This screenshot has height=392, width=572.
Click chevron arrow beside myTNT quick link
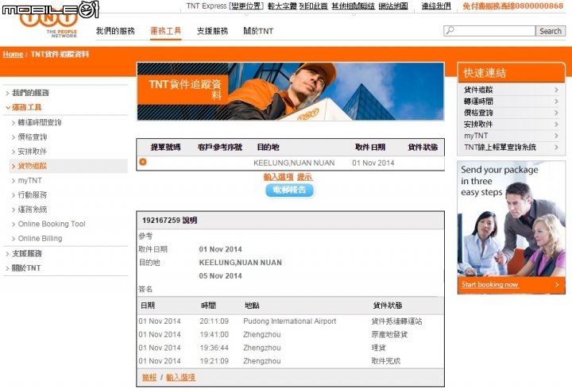[556, 136]
